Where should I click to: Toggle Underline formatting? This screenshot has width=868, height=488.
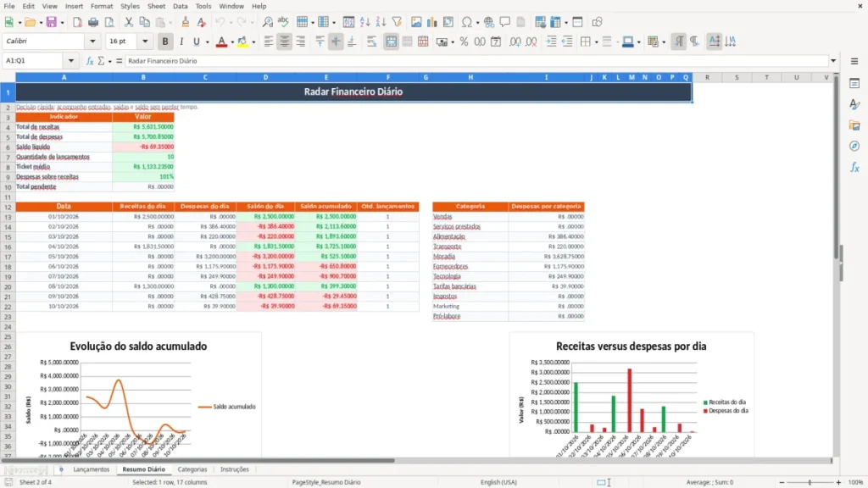point(196,42)
